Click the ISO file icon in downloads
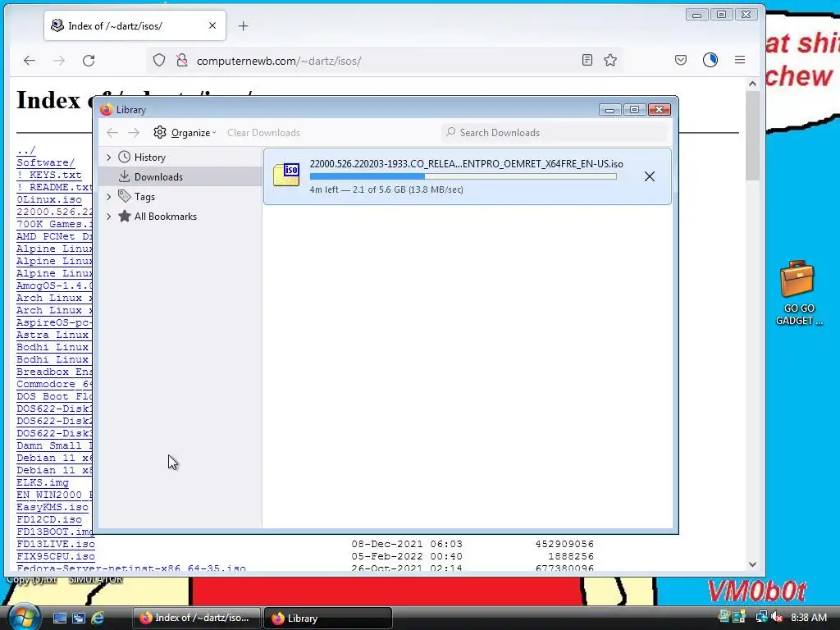 click(286, 175)
